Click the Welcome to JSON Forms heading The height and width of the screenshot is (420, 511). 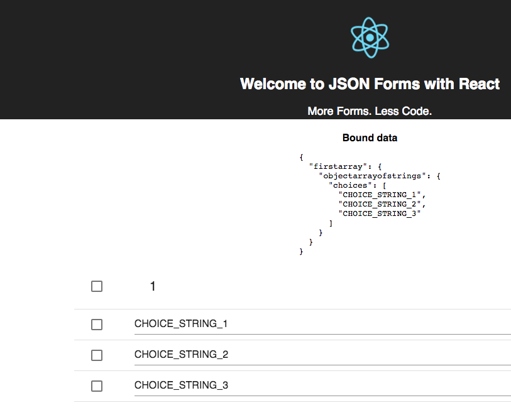click(x=370, y=84)
